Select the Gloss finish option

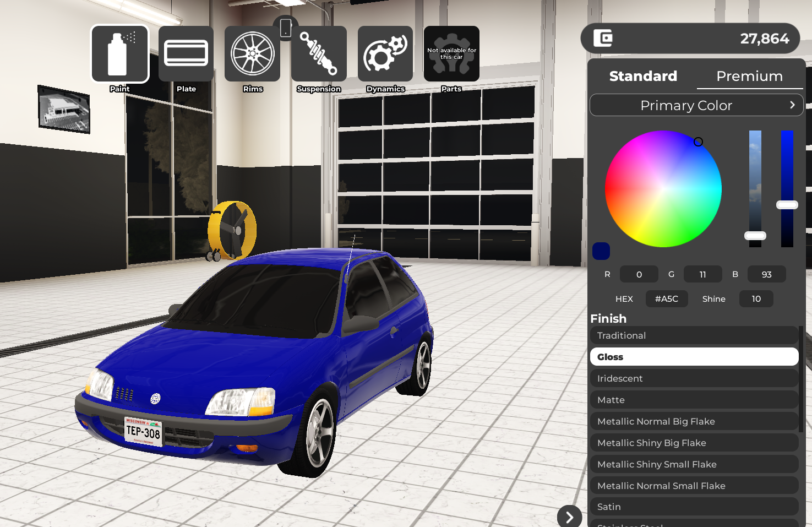[694, 357]
